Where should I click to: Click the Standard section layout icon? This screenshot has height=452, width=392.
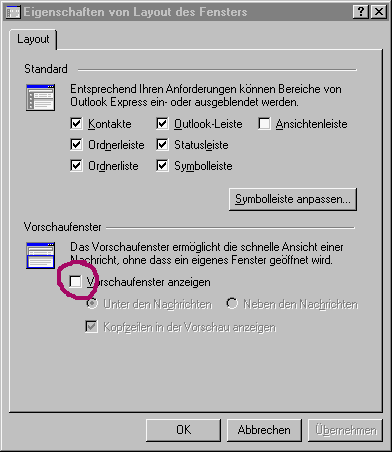click(40, 98)
